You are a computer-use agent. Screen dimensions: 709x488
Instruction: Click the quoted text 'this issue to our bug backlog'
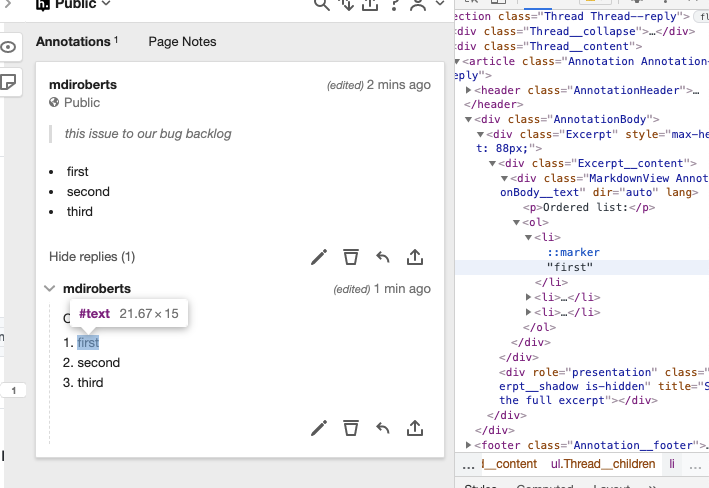tap(148, 133)
